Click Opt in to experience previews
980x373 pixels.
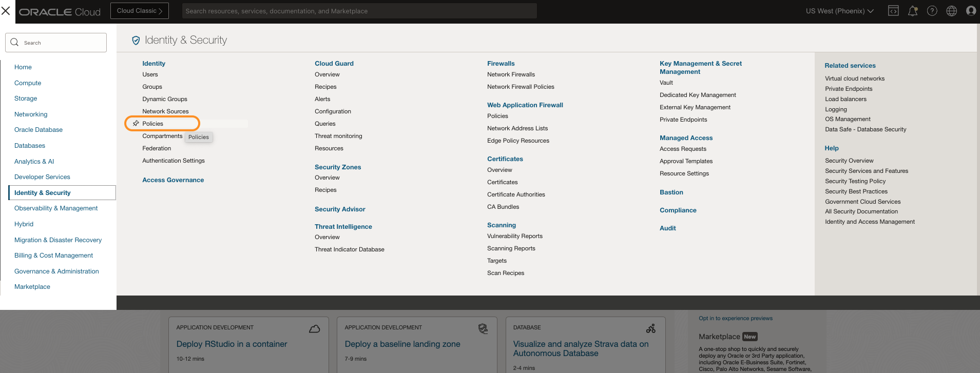(736, 318)
